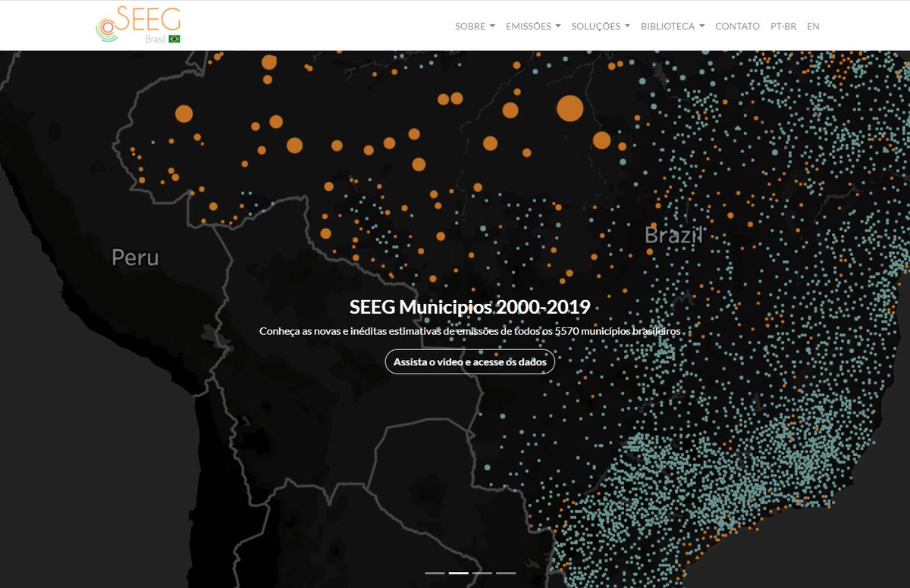
Task: Select the last carousel slide indicator
Action: click(x=506, y=573)
